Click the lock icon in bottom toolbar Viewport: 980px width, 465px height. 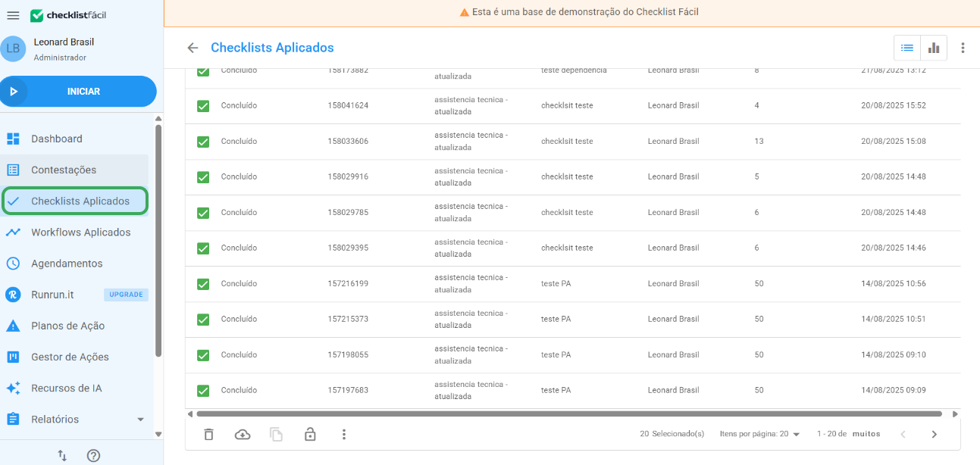310,434
